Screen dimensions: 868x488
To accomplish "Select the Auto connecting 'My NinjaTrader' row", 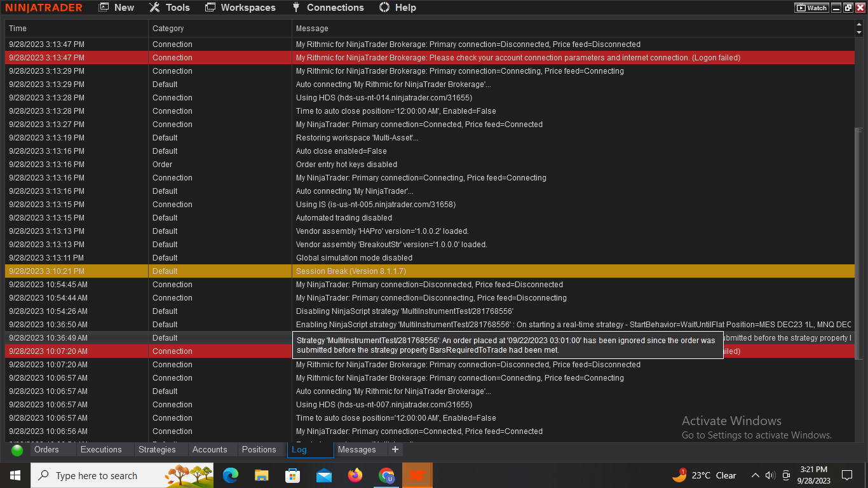I will point(430,191).
